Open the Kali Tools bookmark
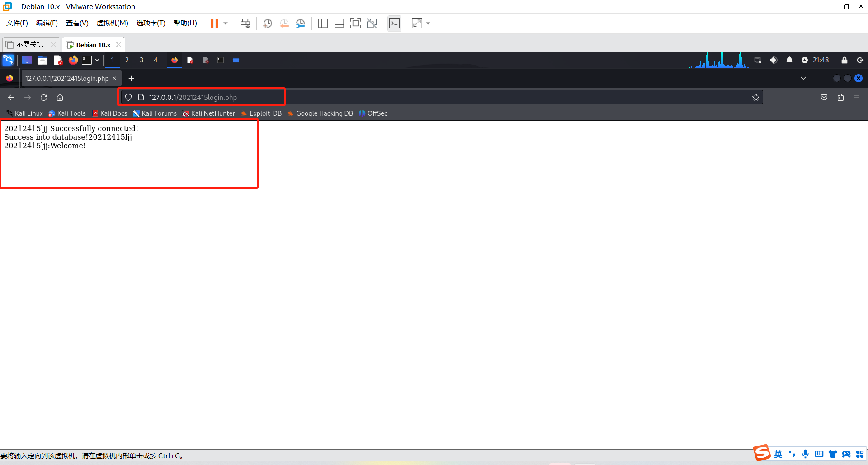 [x=67, y=113]
